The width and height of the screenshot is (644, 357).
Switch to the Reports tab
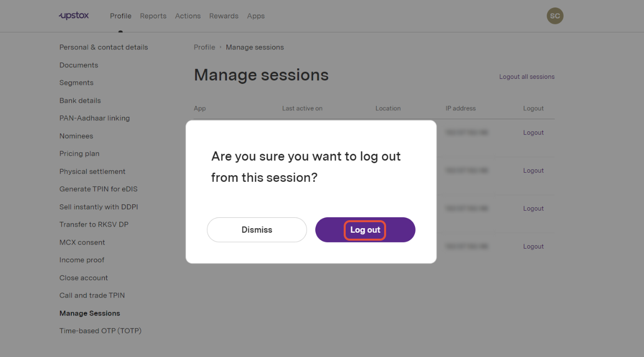click(x=153, y=16)
